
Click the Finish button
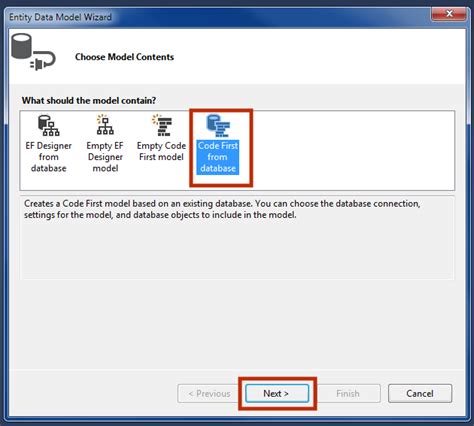click(348, 394)
